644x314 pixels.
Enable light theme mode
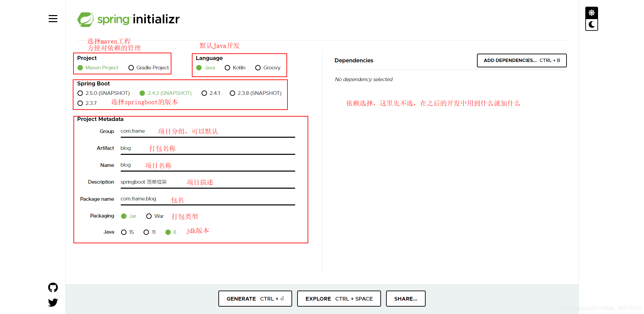point(591,12)
